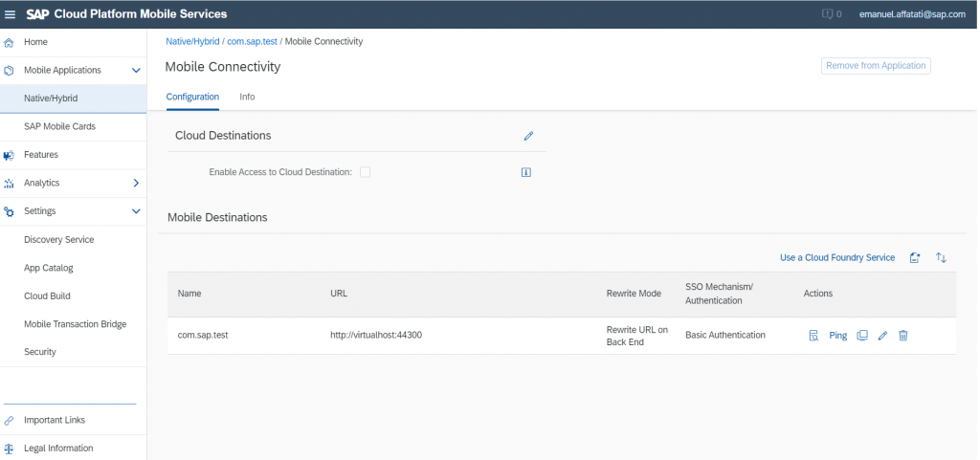Toggle Enable Access to Cloud Destination checkbox
The height and width of the screenshot is (460, 980).
pos(365,172)
